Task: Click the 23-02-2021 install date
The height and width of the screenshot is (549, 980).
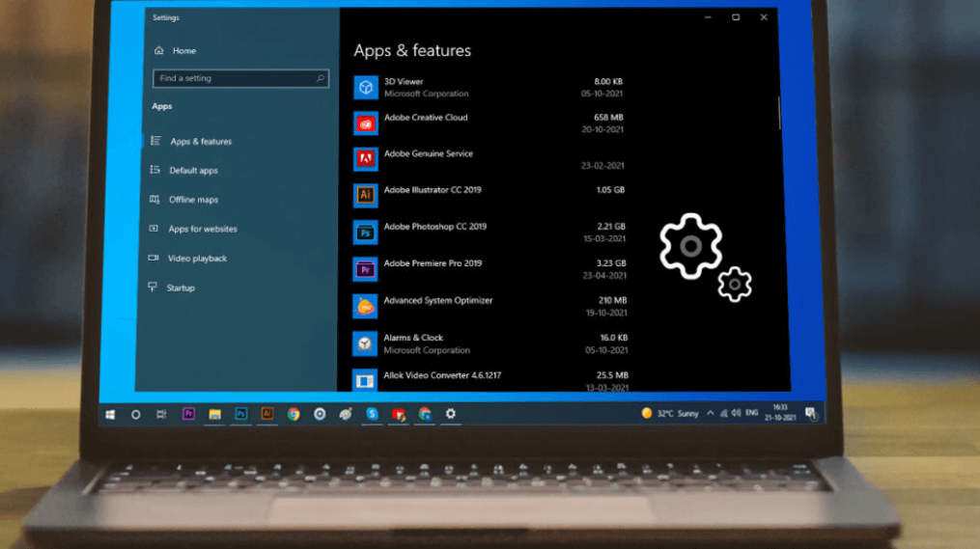Action: [x=602, y=166]
